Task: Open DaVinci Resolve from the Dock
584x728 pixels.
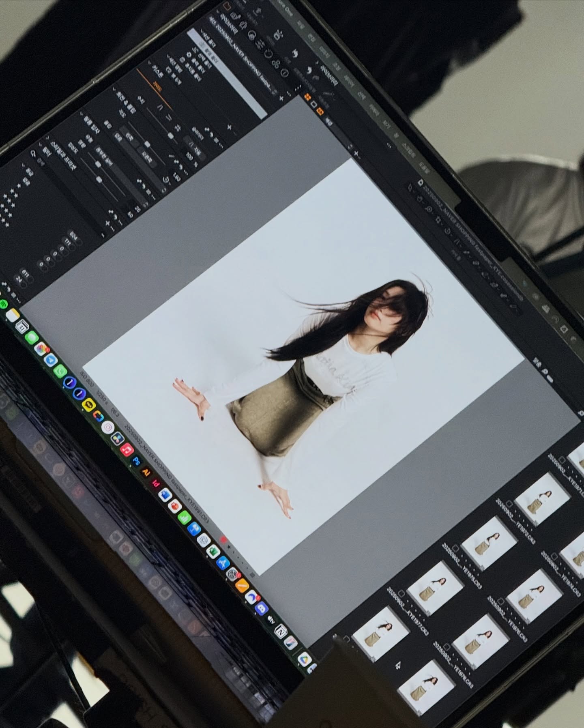Action: [x=118, y=439]
